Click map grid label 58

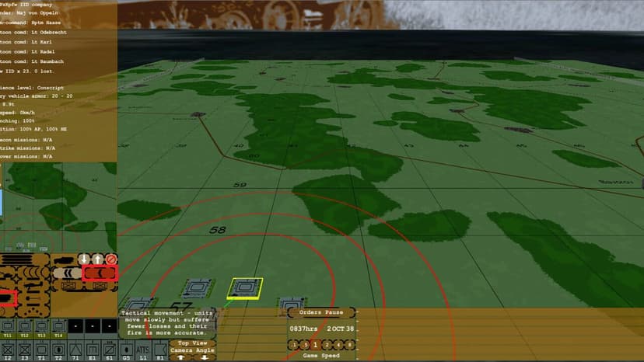(217, 230)
